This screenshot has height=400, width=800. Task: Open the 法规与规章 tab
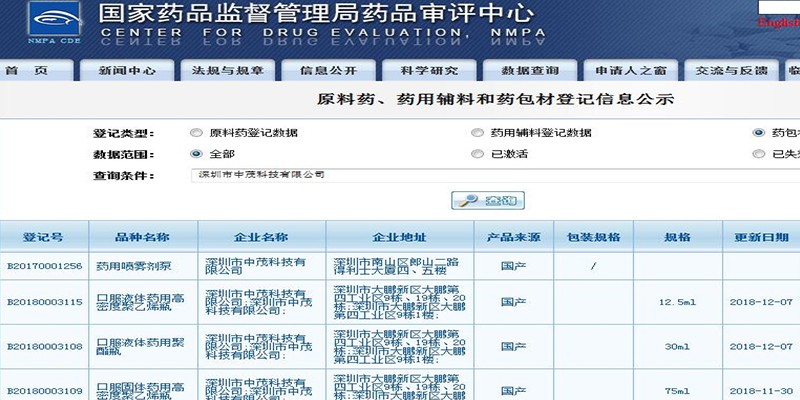pyautogui.click(x=228, y=70)
